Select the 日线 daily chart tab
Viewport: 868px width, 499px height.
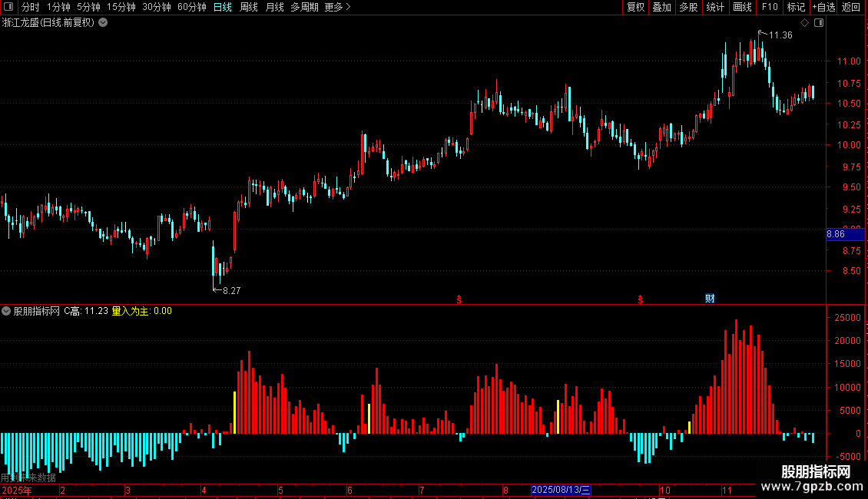point(223,7)
